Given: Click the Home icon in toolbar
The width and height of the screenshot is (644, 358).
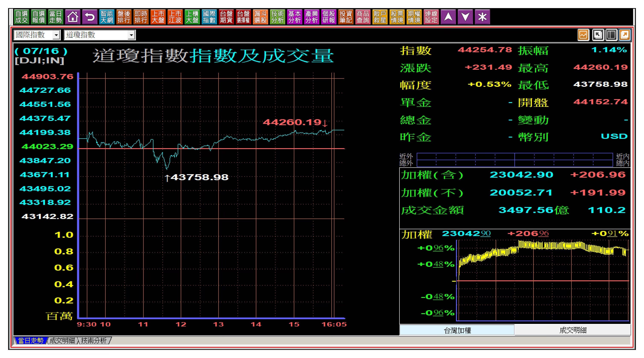Looking at the screenshot, I should pyautogui.click(x=73, y=17).
